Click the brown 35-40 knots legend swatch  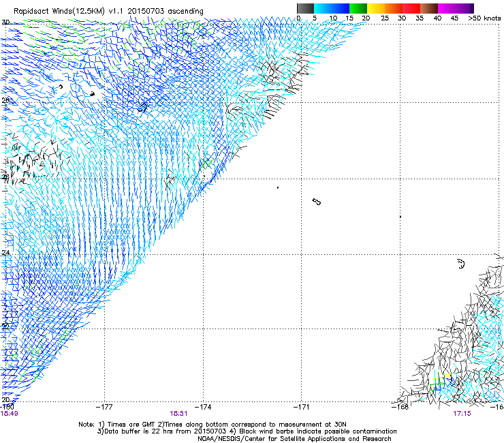click(x=429, y=8)
